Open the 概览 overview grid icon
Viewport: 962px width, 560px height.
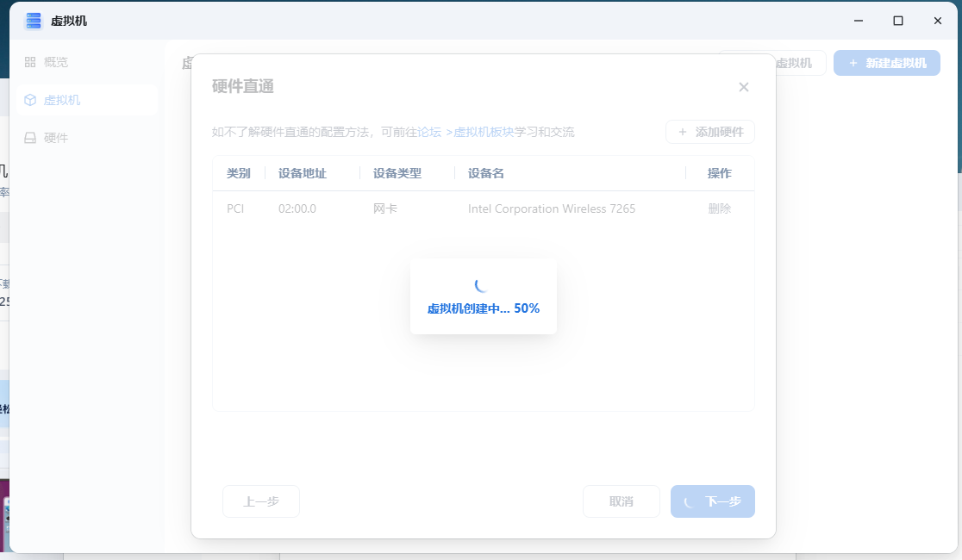(x=30, y=62)
